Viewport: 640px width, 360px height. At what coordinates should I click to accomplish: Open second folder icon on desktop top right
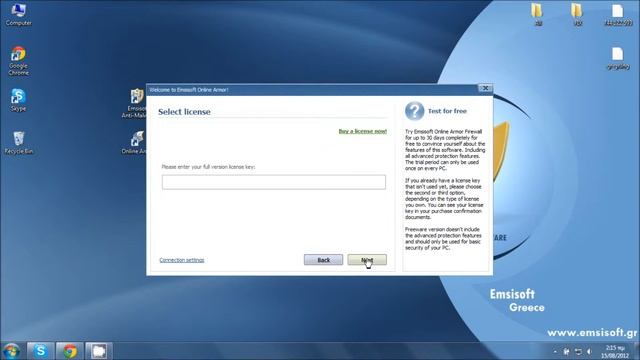pyautogui.click(x=577, y=14)
